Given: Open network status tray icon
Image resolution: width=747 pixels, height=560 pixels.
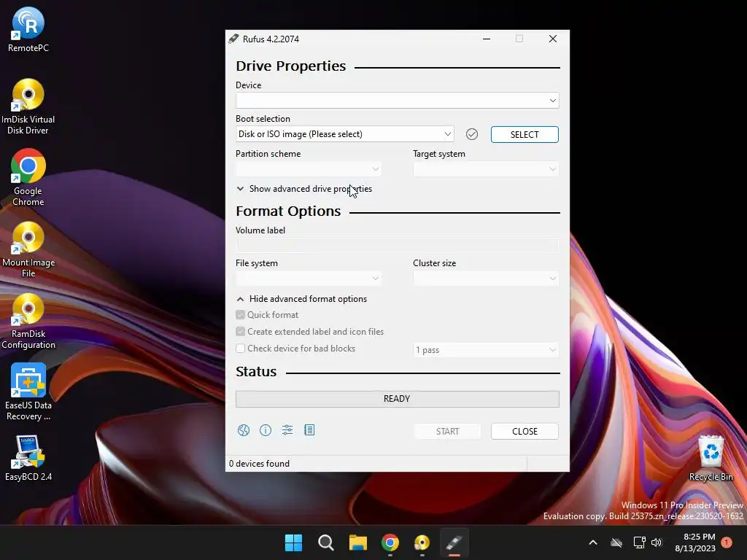Looking at the screenshot, I should [639, 542].
